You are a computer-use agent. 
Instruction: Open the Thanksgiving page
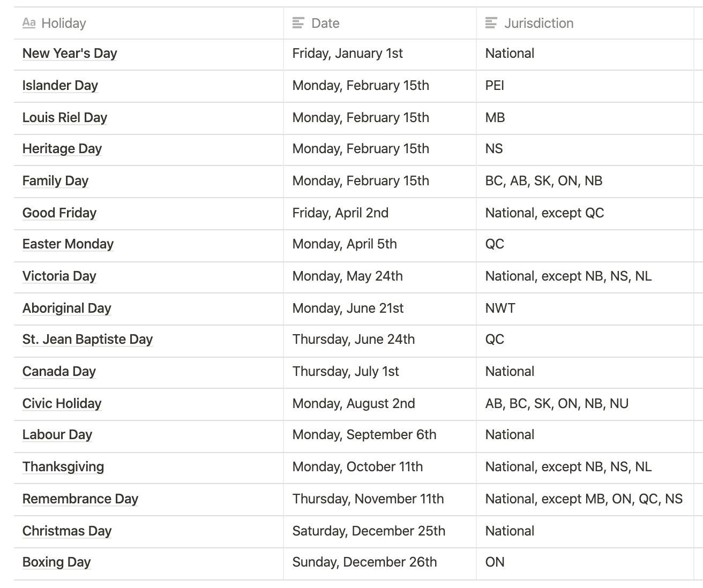(63, 467)
